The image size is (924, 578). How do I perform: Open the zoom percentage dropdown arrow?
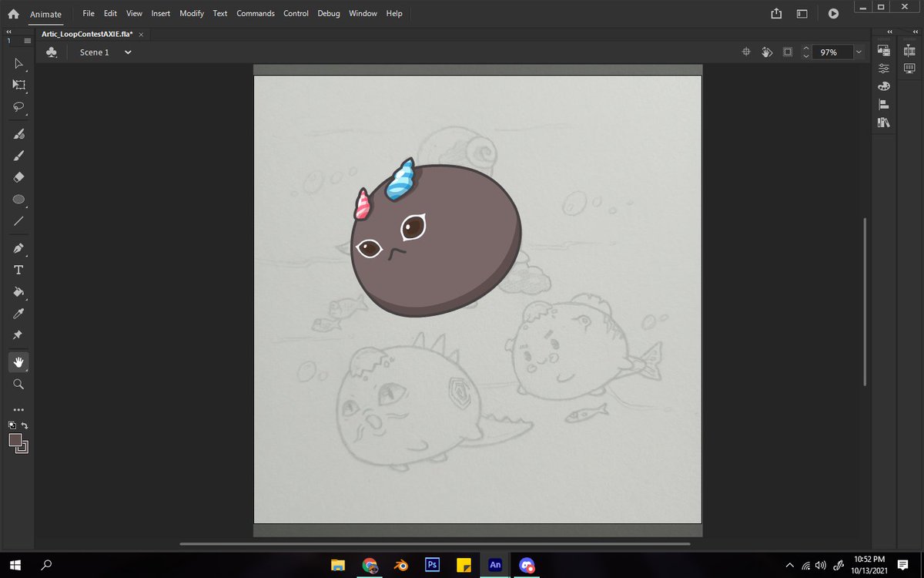(859, 52)
